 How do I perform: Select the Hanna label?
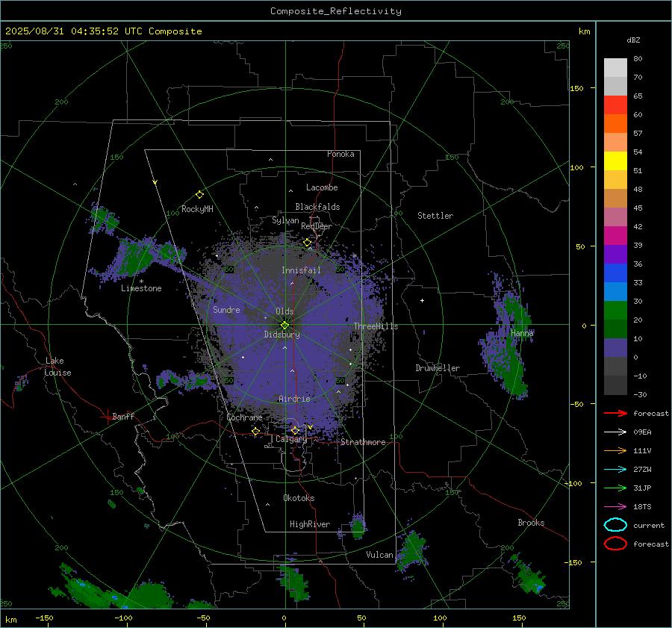[522, 333]
